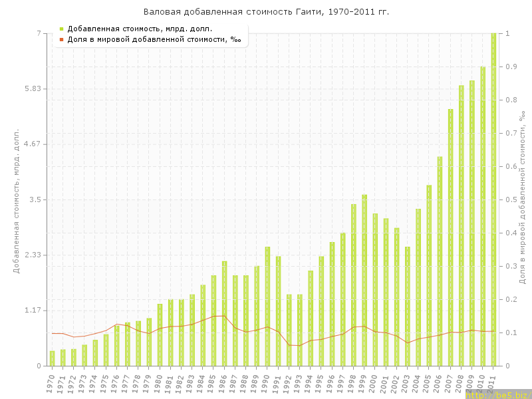The image size is (532, 399).
Task: Select the tallest green bar for 2011
Action: click(x=493, y=199)
